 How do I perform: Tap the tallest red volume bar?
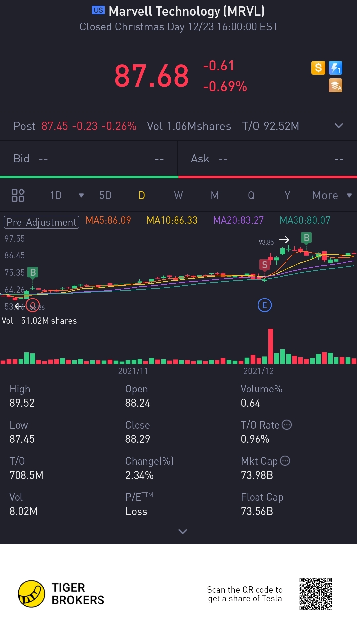point(271,346)
